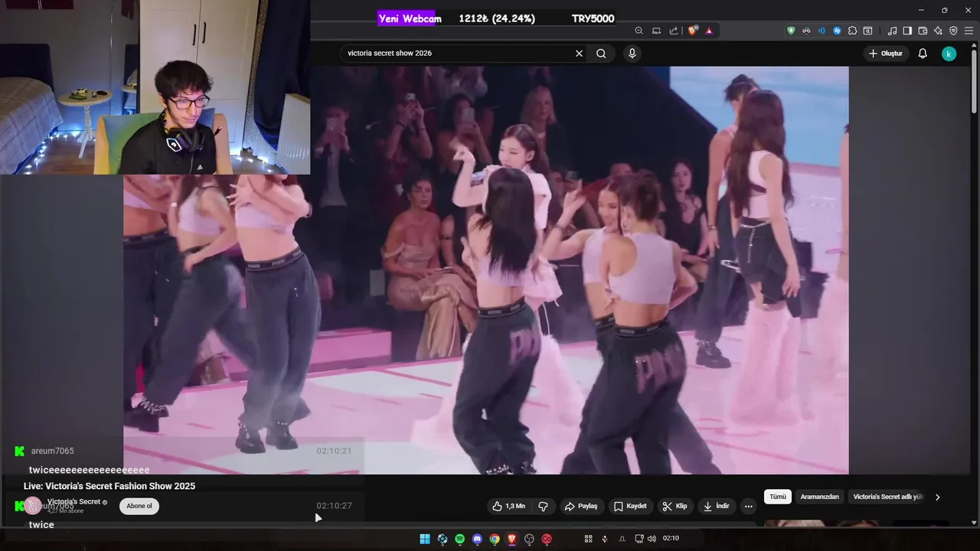Image resolution: width=980 pixels, height=551 pixels.
Task: Share page via browser share icon
Action: coord(674,31)
